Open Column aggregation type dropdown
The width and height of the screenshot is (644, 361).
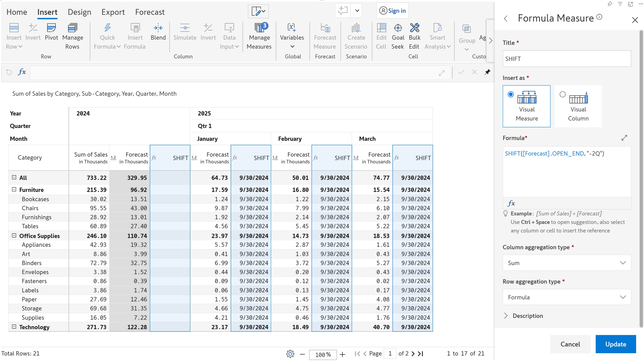pos(567,263)
